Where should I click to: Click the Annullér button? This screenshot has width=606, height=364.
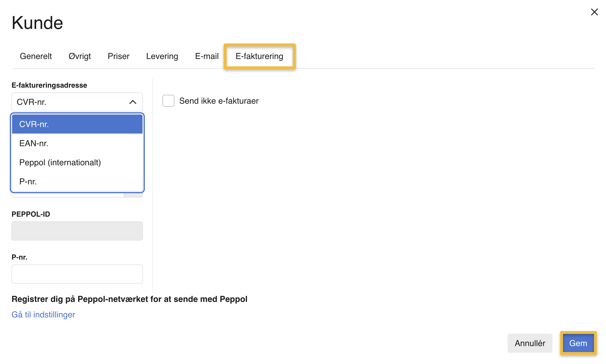[x=530, y=343]
